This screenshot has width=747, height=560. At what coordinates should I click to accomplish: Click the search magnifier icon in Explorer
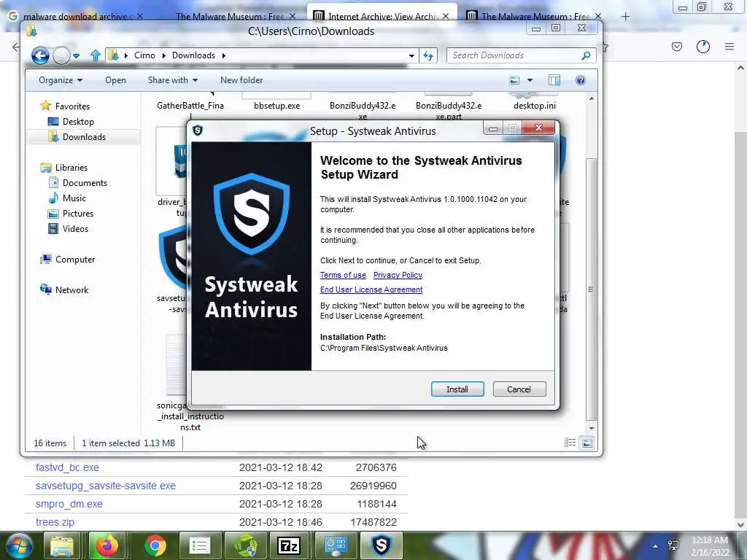[586, 55]
